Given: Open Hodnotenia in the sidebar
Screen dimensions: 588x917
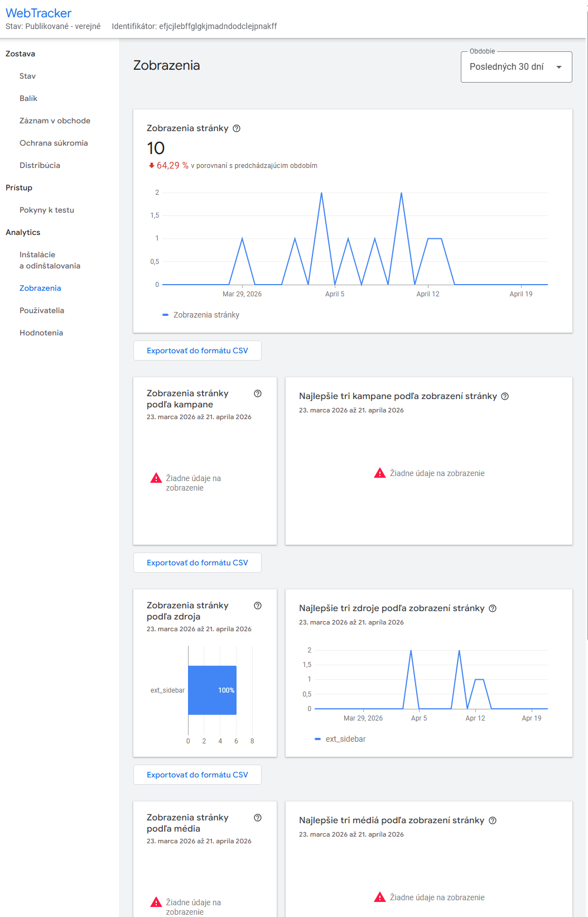Looking at the screenshot, I should click(41, 333).
